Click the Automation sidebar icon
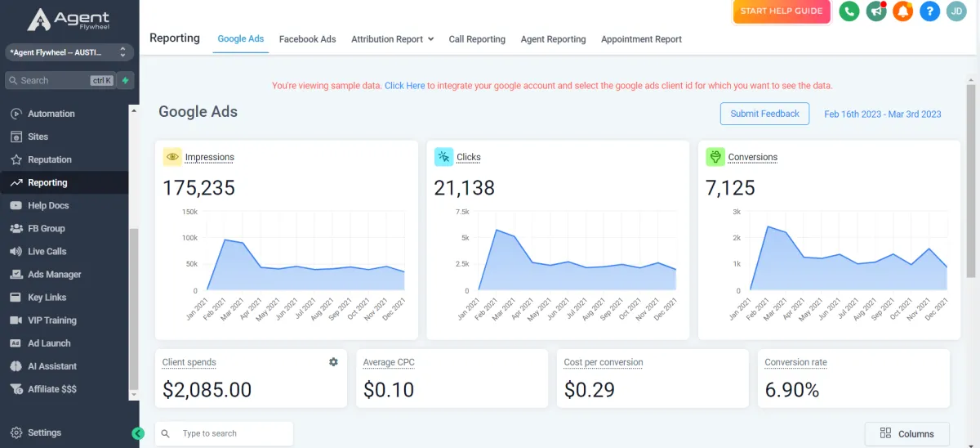Image resolution: width=980 pixels, height=448 pixels. (x=16, y=114)
